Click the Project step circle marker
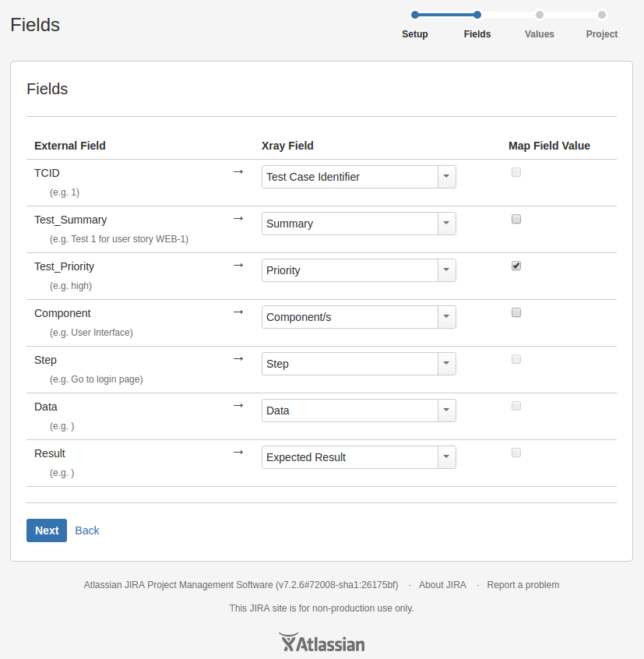Image resolution: width=644 pixels, height=659 pixels. pyautogui.click(x=602, y=15)
